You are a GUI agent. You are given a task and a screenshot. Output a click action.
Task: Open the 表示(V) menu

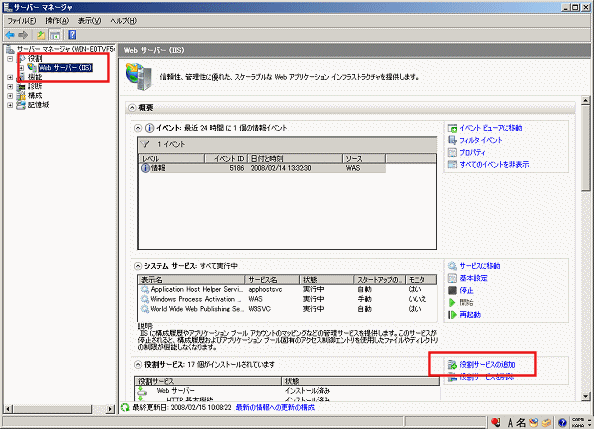89,21
